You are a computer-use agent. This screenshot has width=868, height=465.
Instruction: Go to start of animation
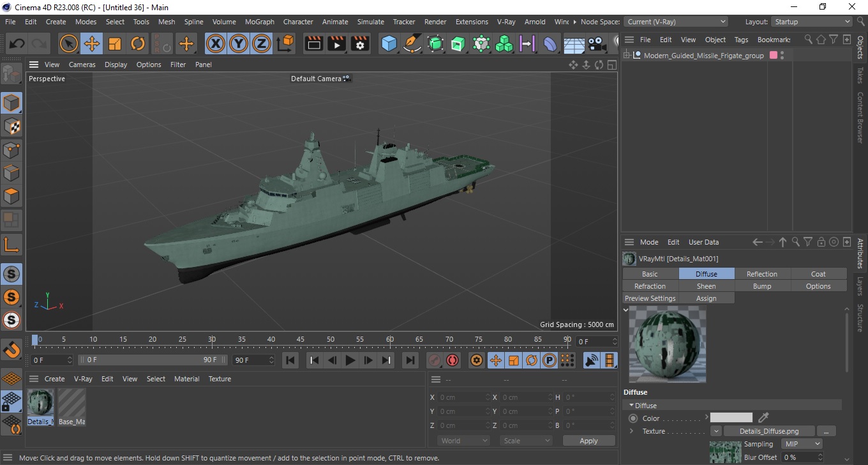[290, 360]
